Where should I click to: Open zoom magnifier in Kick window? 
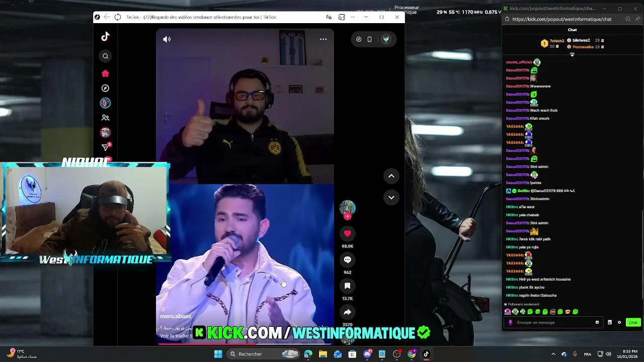coord(628,19)
